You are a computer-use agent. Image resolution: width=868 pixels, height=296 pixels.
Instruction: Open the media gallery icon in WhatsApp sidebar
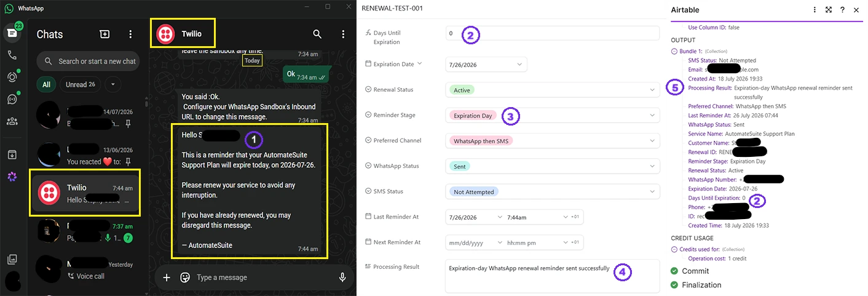11,260
